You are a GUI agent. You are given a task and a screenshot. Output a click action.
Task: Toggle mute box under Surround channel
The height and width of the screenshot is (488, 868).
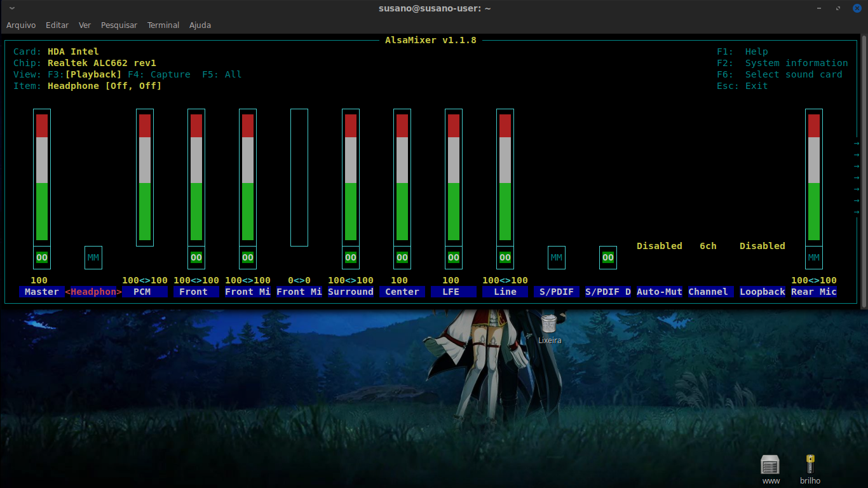(351, 257)
